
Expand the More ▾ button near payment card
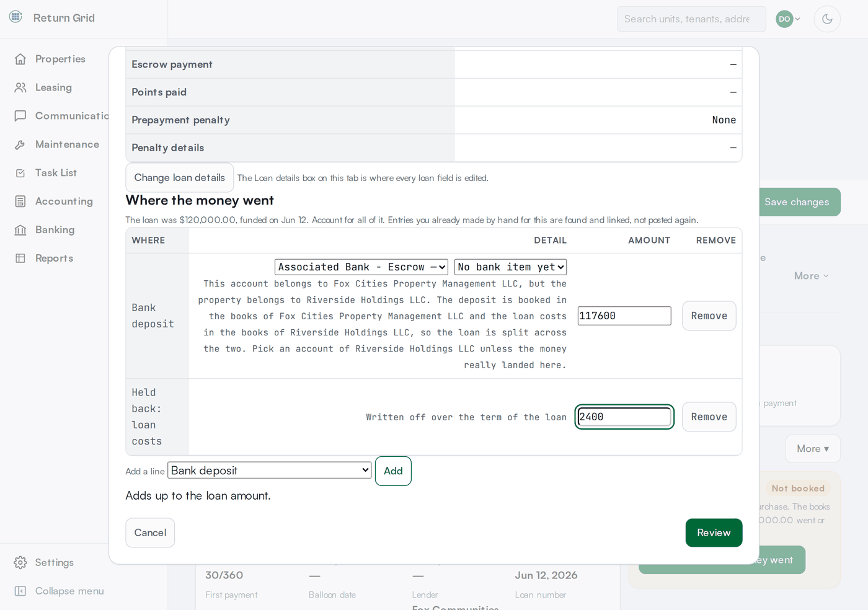tap(813, 449)
